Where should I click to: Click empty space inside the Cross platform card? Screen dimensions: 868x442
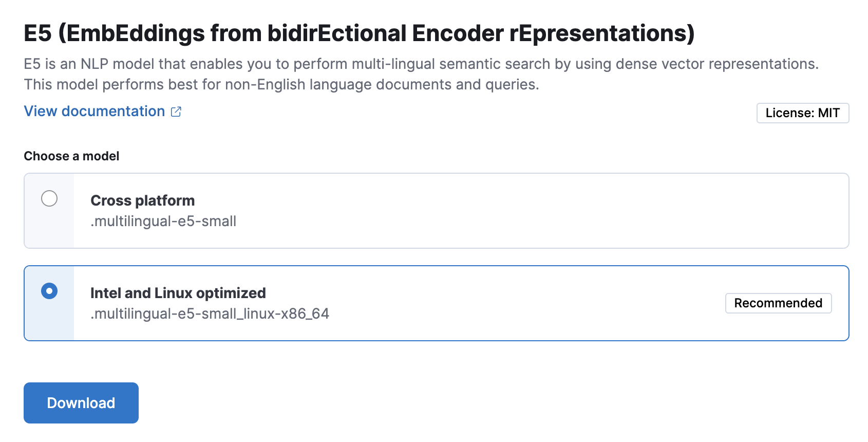pyautogui.click(x=514, y=211)
